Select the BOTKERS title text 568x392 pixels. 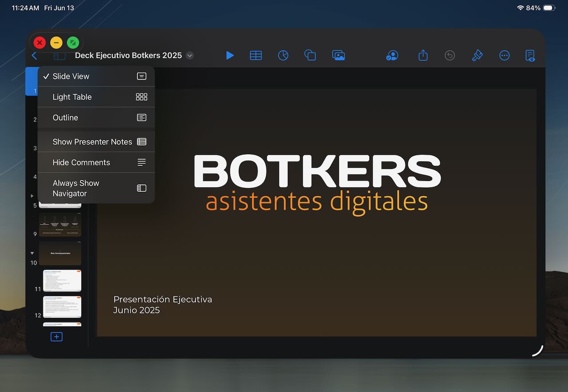(317, 171)
